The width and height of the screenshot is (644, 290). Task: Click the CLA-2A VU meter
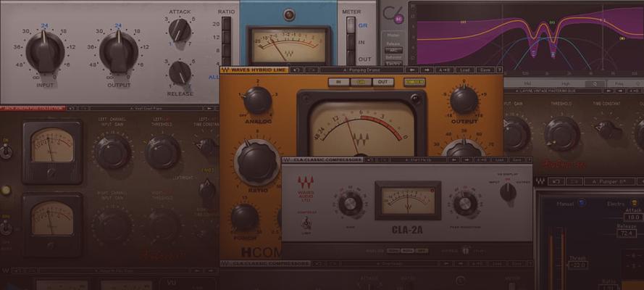pos(408,201)
